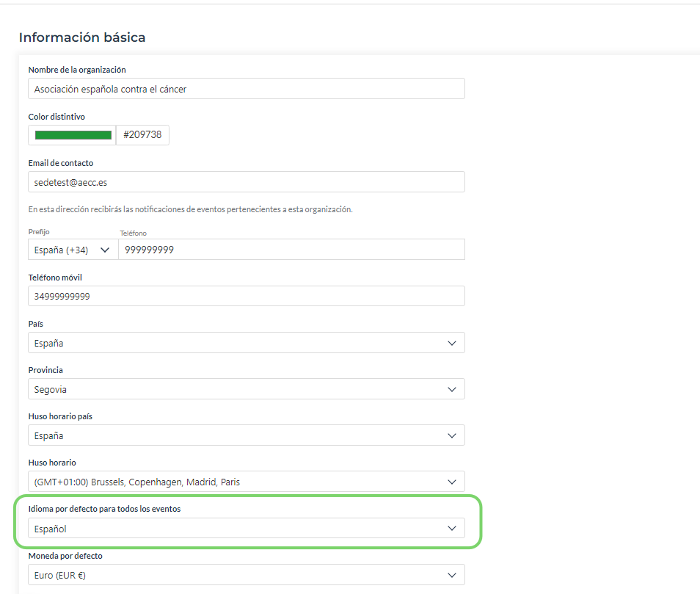Screen dimensions: 700x594
Task: Click the chevron arrow of Moneda field
Action: point(452,575)
